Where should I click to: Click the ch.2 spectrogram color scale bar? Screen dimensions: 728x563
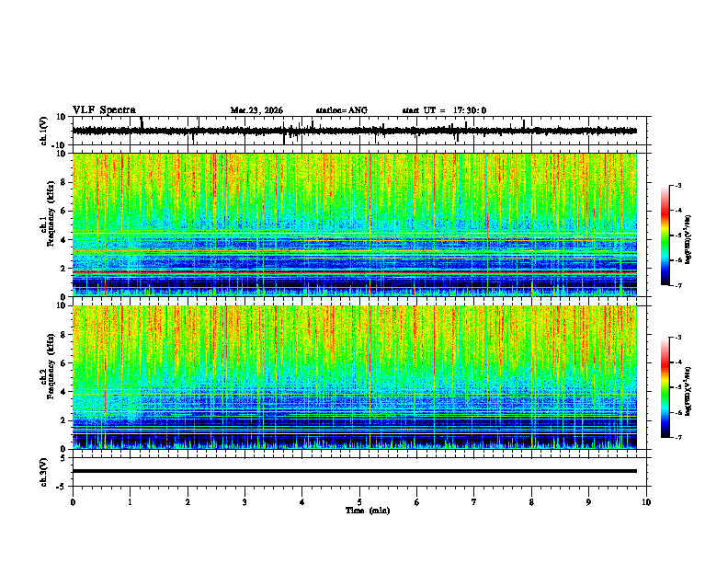[x=665, y=387]
